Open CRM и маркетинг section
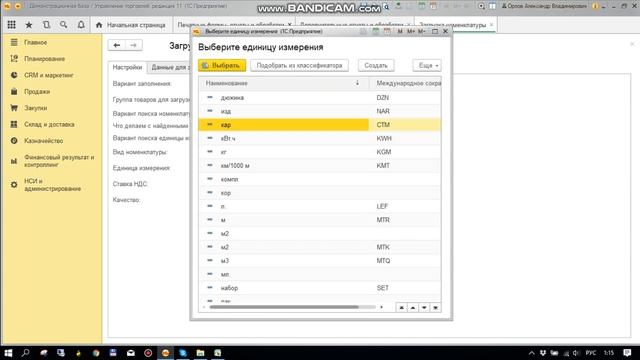This screenshot has width=640, height=360. coord(49,75)
